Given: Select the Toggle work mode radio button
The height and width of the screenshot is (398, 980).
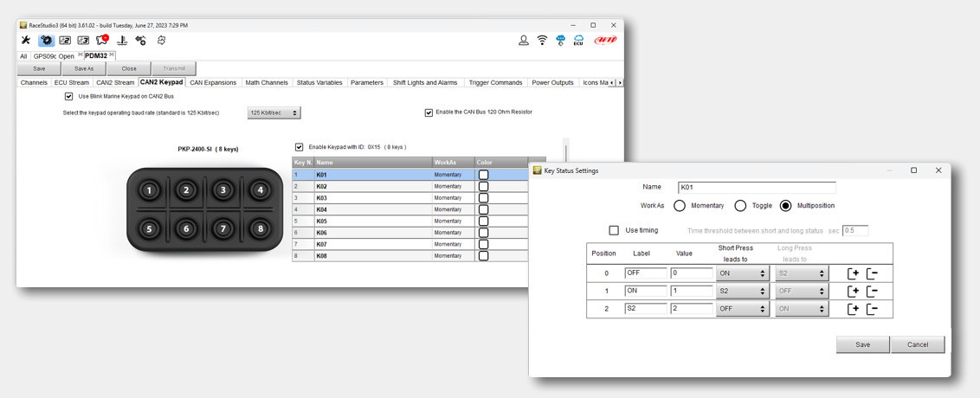Looking at the screenshot, I should pyautogui.click(x=740, y=206).
